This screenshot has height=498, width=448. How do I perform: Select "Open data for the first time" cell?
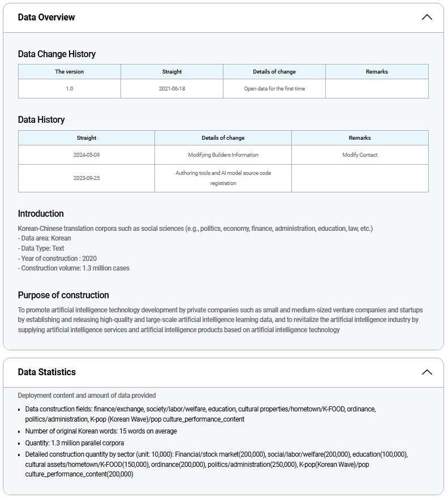(274, 89)
